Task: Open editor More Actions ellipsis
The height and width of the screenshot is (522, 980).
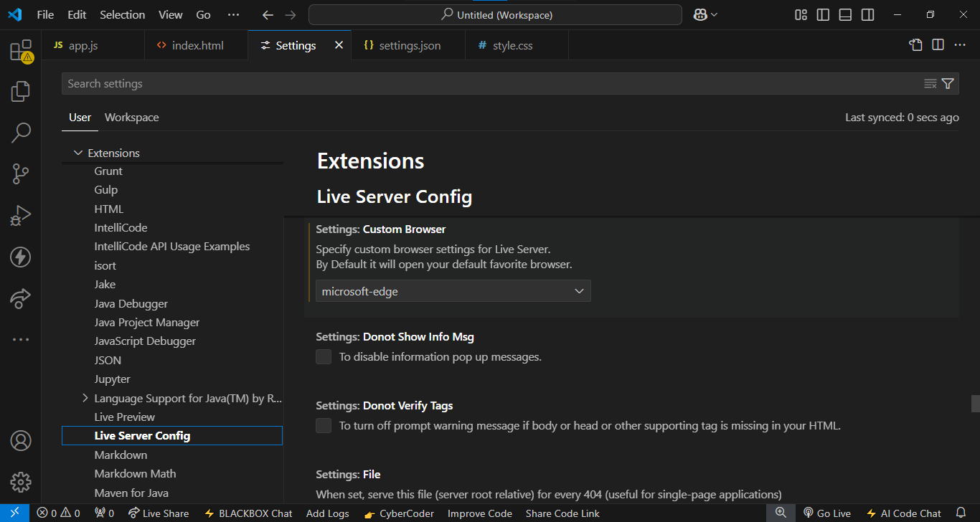Action: click(x=960, y=45)
